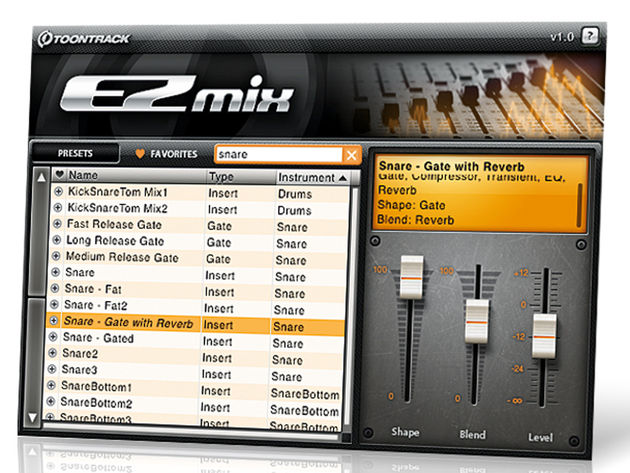Add KickSnareTom Mix2 to favorites
Viewport: 630px width, 473px height.
pyautogui.click(x=58, y=207)
